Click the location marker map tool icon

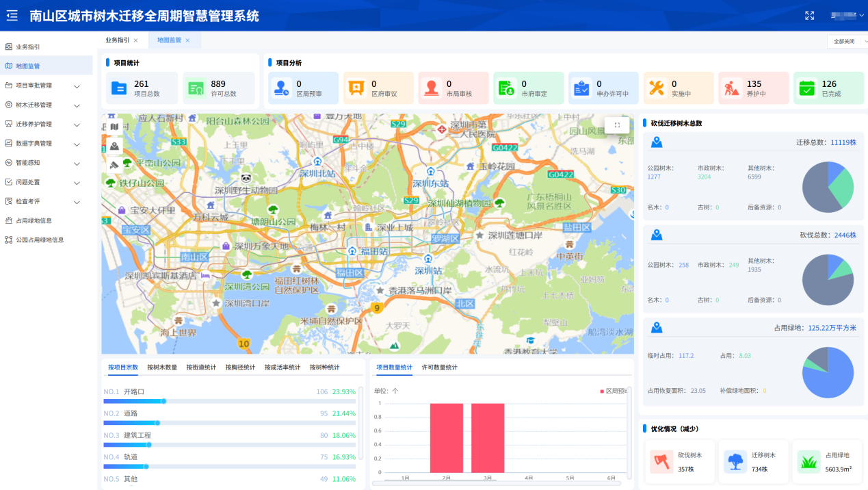coord(114,146)
